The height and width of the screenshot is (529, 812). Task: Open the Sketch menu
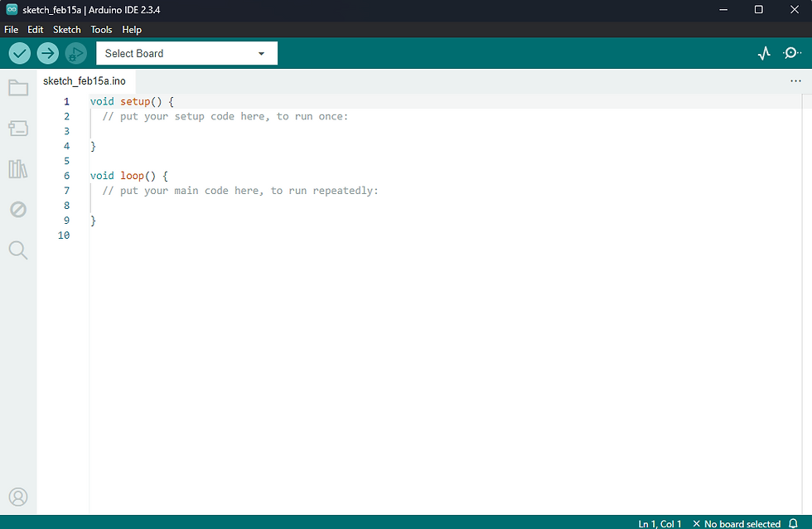[x=67, y=30]
